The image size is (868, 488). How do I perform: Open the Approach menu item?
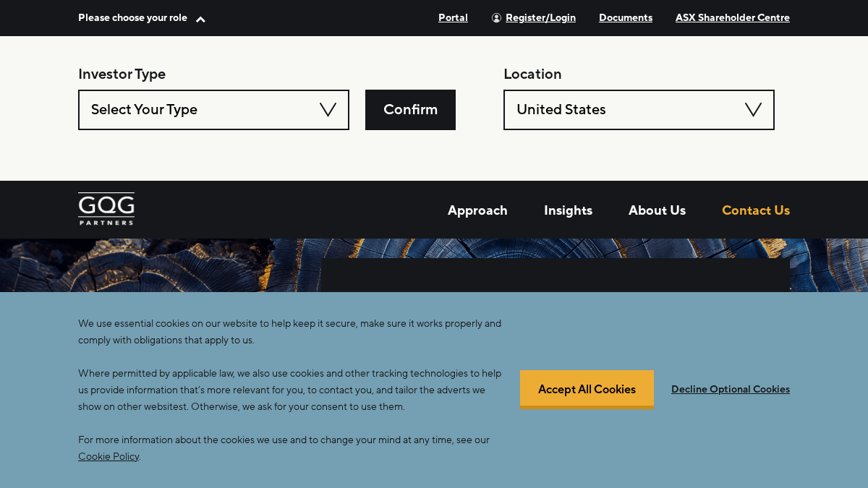coord(477,210)
